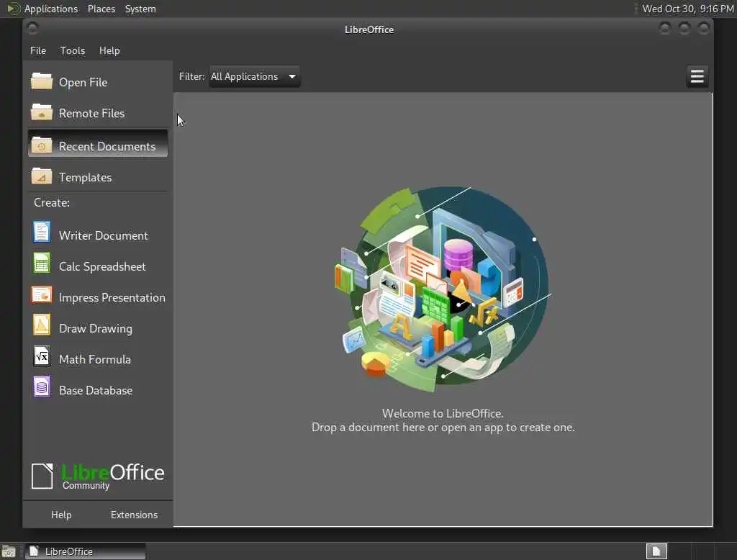Open the hamburger actions menu
Viewport: 737px width, 560px height.
[x=697, y=76]
